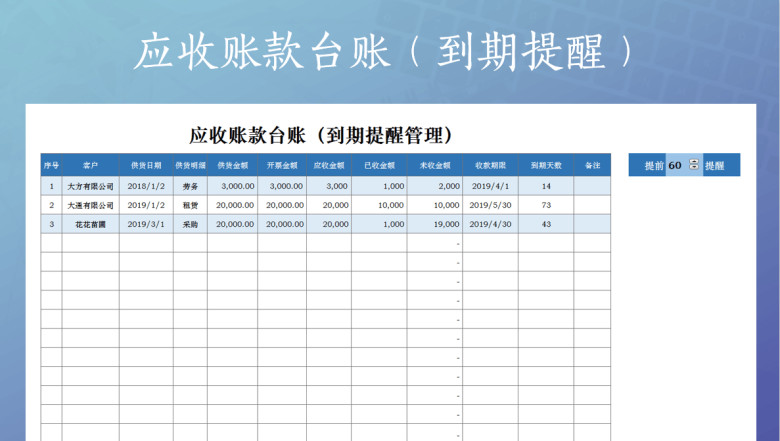Select the 供货金额 column header
Viewport: 780px width, 441px height.
coord(232,165)
